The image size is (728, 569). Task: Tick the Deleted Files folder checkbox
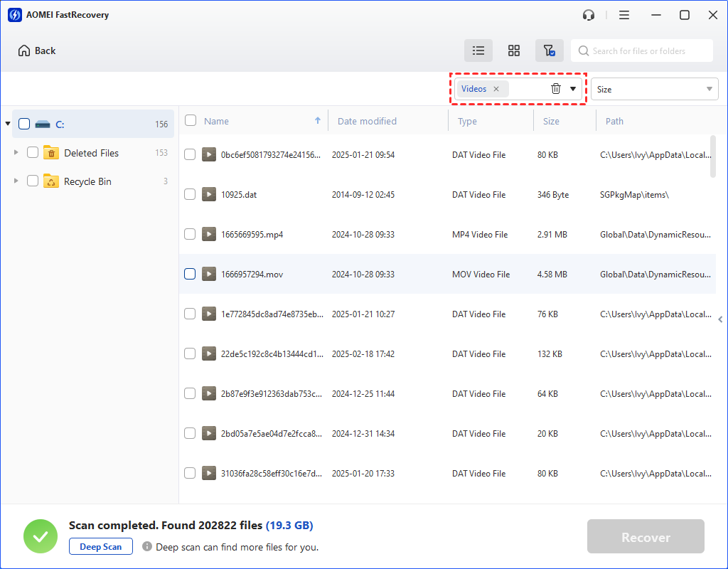click(x=33, y=153)
